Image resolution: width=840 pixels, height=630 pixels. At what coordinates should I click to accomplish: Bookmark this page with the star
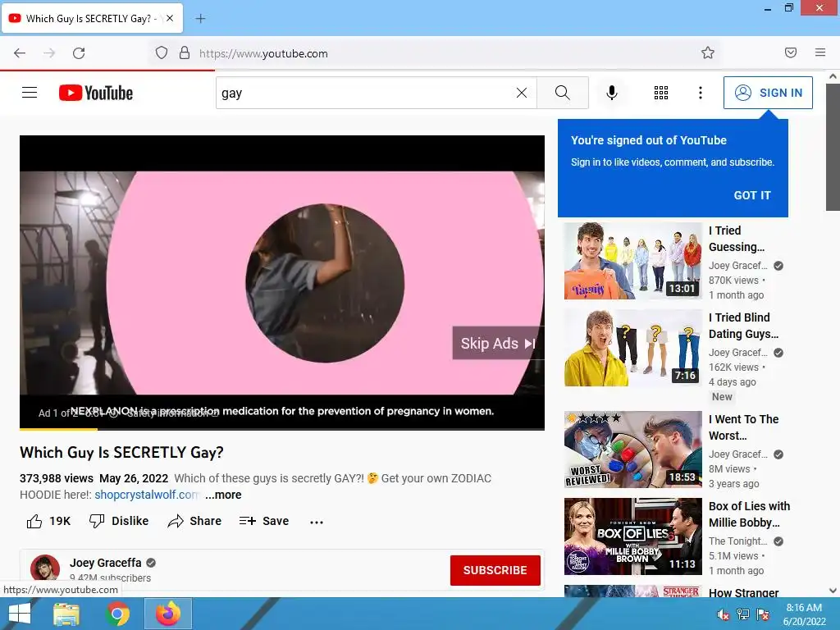(x=708, y=52)
